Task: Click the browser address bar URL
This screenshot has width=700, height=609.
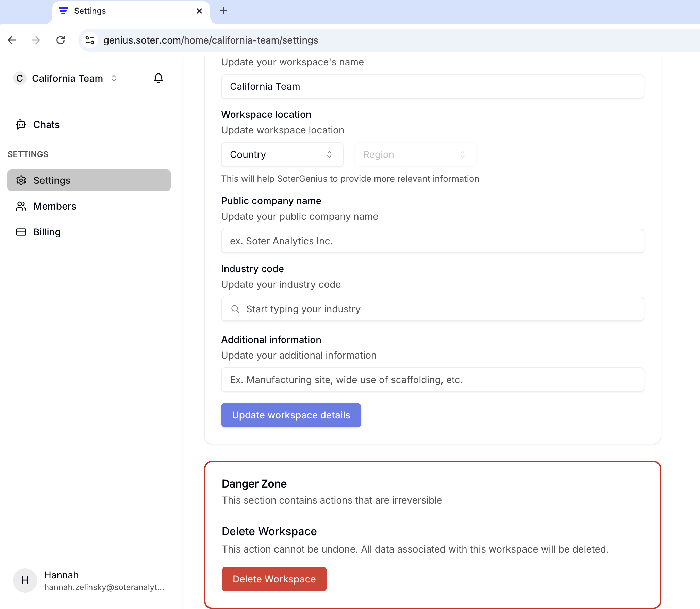Action: click(x=211, y=40)
